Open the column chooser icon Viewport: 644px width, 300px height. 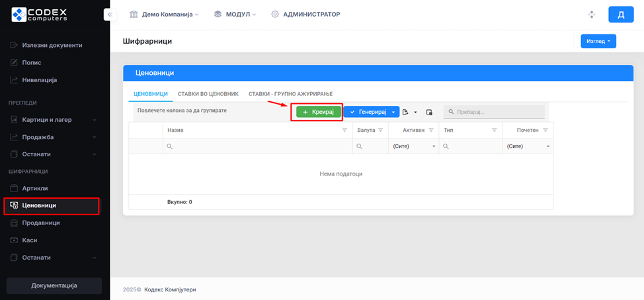point(429,113)
